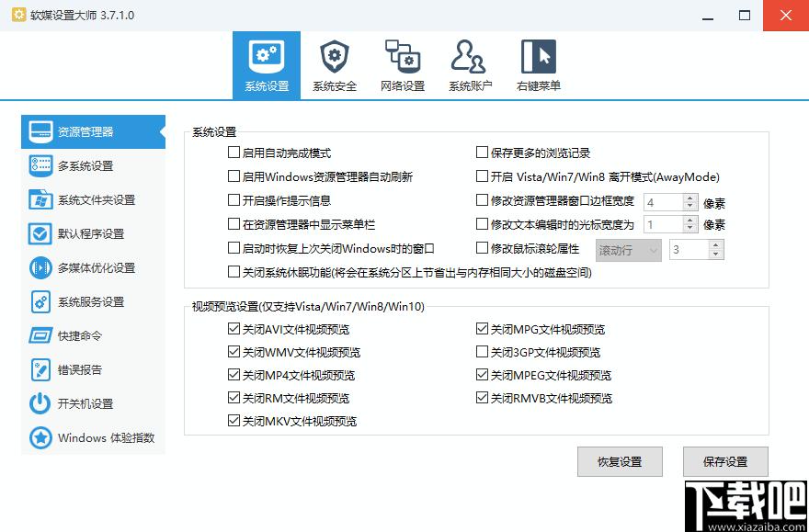Uncheck 关闭MKV文件视频预览
Viewport: 809px width, 532px height.
(x=234, y=421)
